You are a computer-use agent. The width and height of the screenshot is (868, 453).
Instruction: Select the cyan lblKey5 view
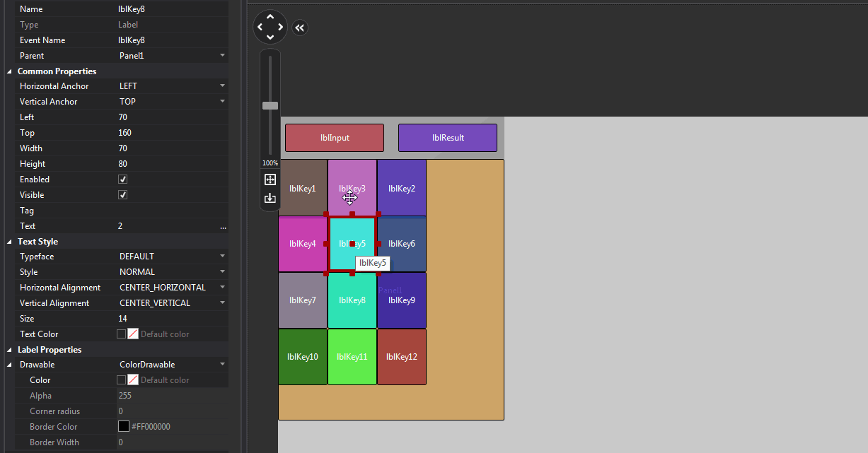(x=352, y=244)
